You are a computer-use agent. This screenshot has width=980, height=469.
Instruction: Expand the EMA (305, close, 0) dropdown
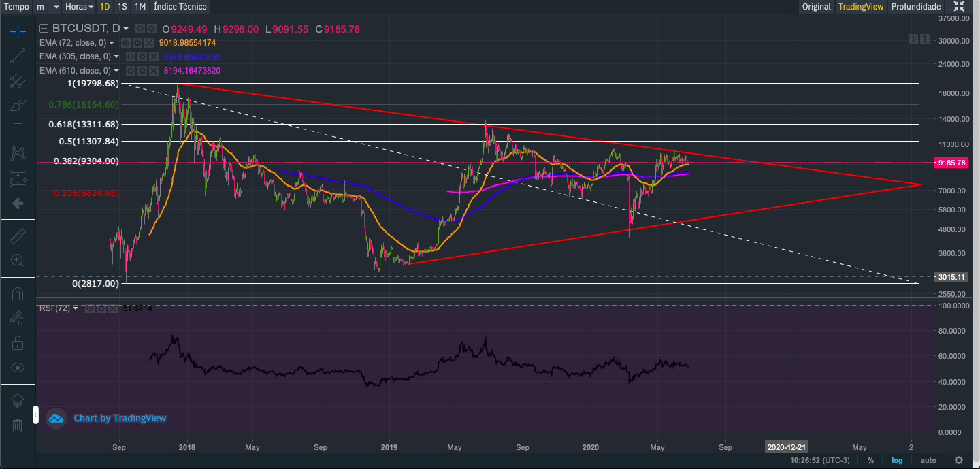(x=116, y=56)
